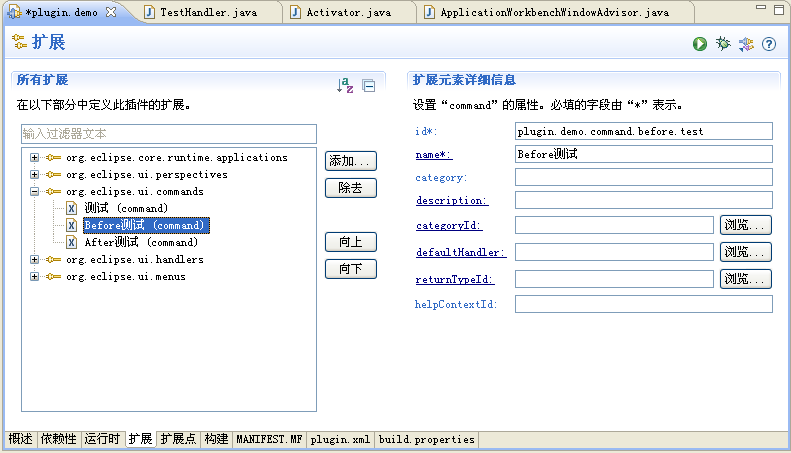791x453 pixels.
Task: Click the export deployable plug-ins icon
Action: tap(746, 44)
